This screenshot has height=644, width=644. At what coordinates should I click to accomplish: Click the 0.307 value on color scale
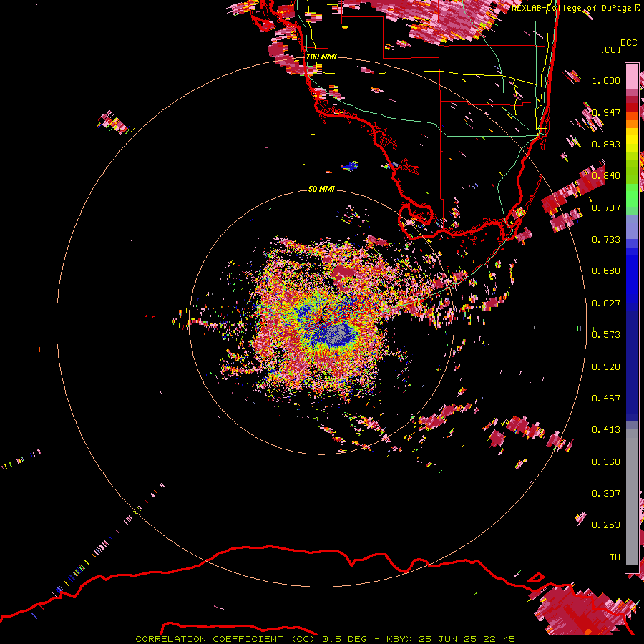pyautogui.click(x=606, y=493)
